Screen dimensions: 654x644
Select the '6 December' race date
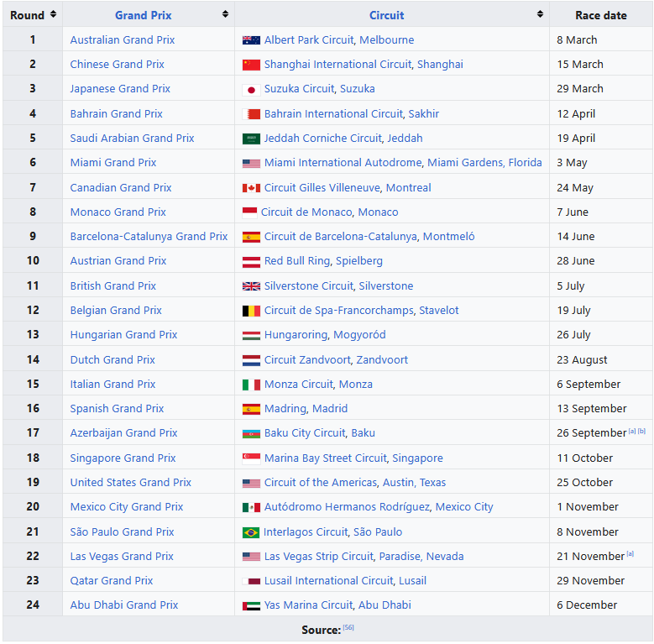(x=587, y=605)
